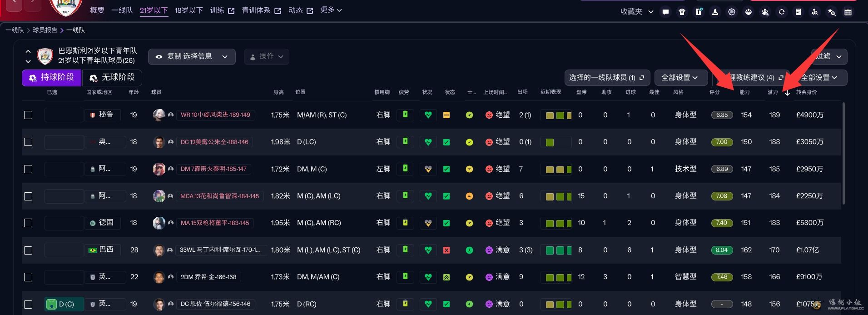Switch to the 持球阶段 view
Viewport: 868px width, 315px height.
point(51,78)
